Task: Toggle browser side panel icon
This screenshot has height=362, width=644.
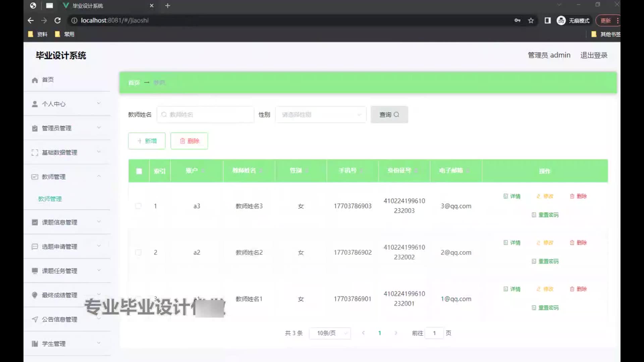Action: tap(547, 20)
